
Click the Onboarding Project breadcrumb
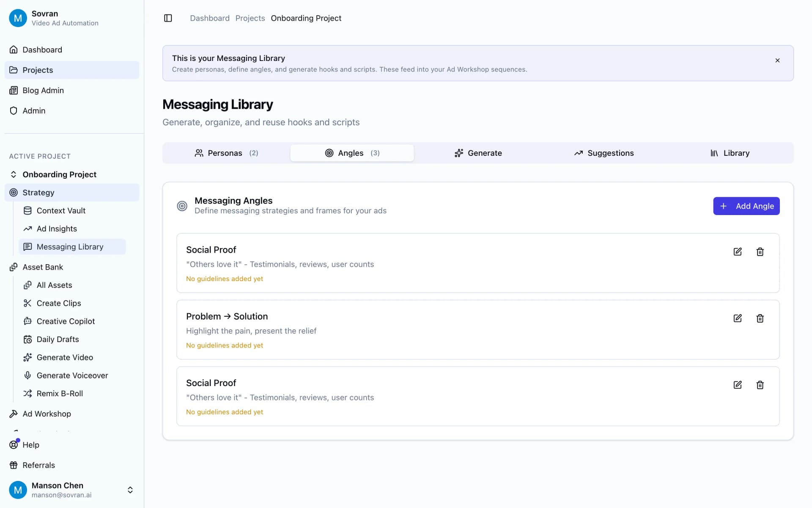(x=306, y=18)
